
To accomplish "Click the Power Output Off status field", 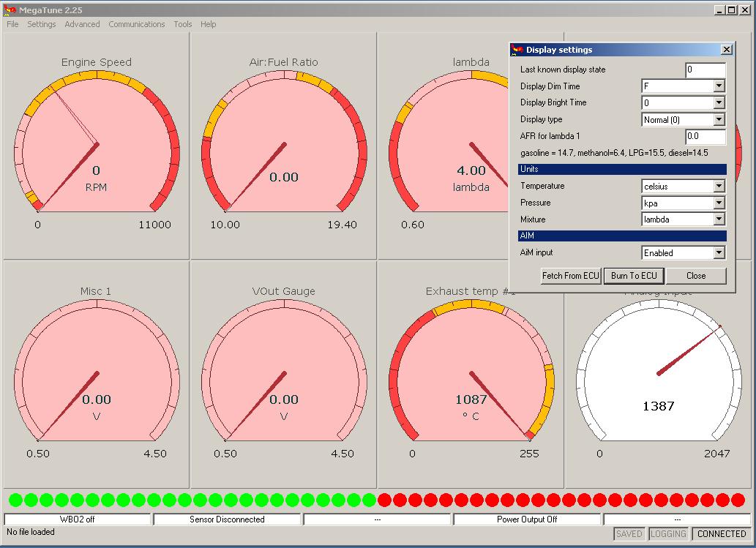I will point(527,519).
